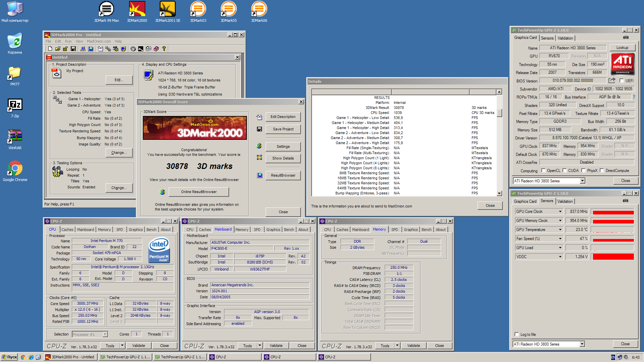
Task: Open the Пуск Start button
Action: [x=9, y=357]
